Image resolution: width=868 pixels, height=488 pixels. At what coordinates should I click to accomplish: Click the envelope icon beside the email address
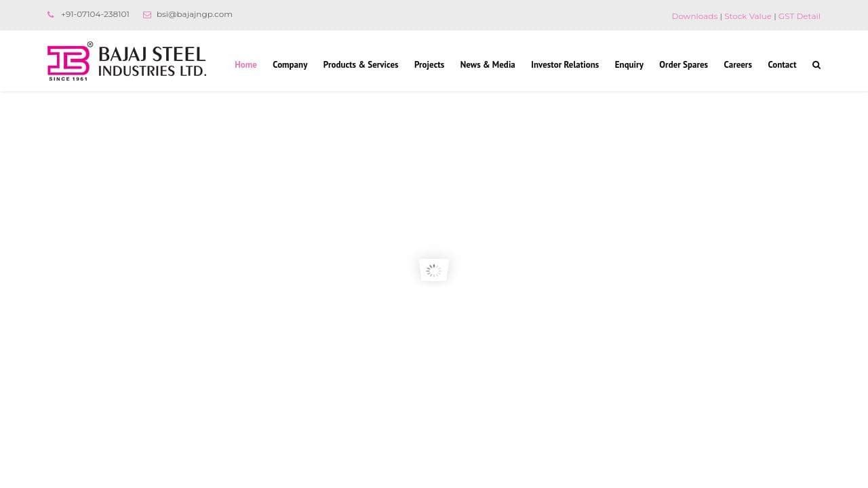[147, 14]
